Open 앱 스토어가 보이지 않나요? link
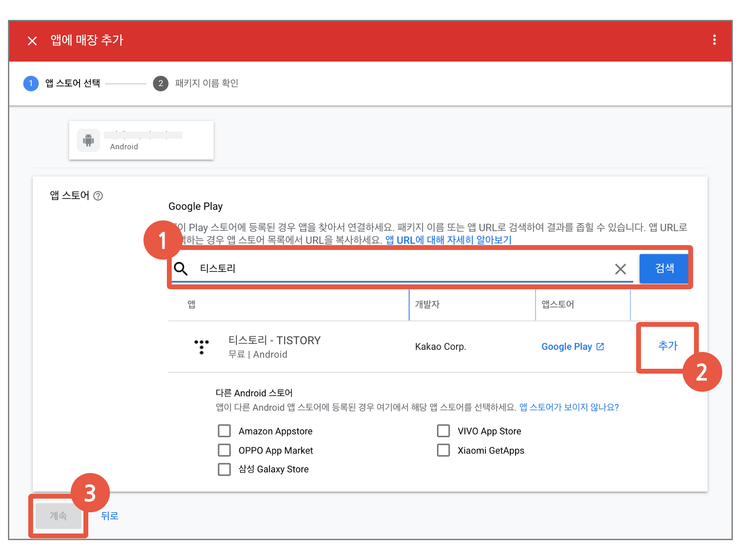The height and width of the screenshot is (560, 739). click(x=569, y=407)
